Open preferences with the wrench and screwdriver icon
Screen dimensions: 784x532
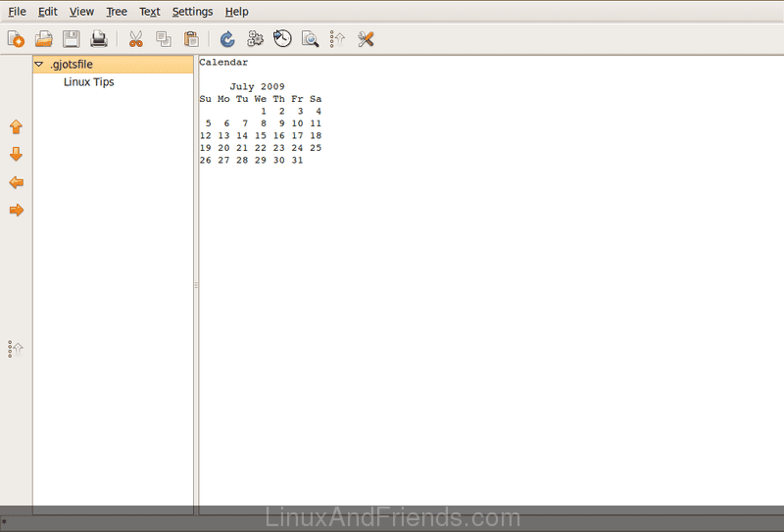click(366, 39)
